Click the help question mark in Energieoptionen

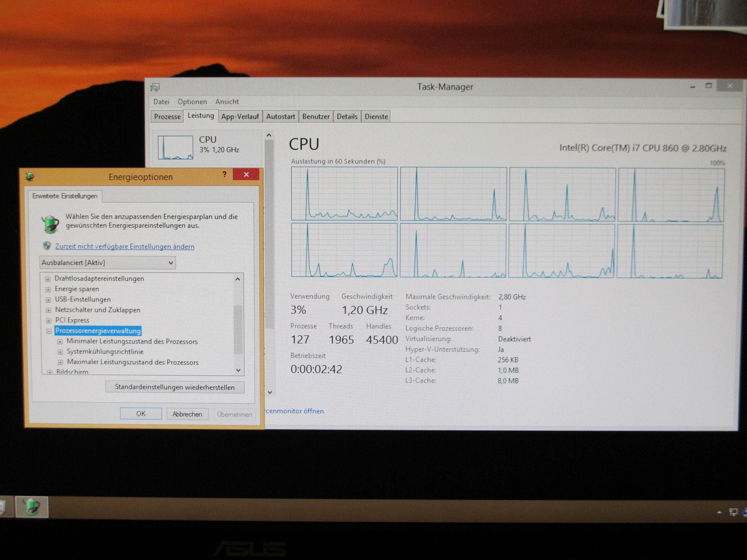pyautogui.click(x=225, y=174)
